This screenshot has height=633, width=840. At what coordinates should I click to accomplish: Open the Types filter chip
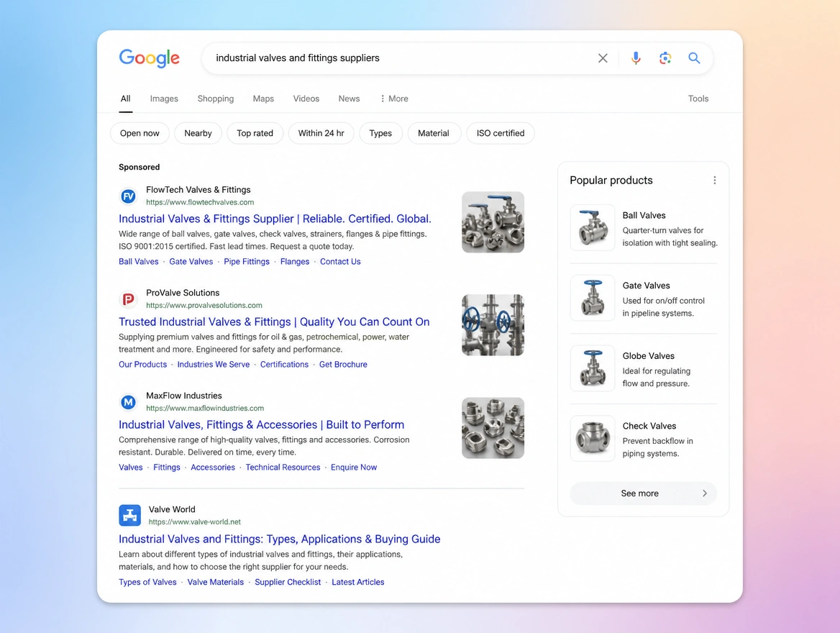380,133
